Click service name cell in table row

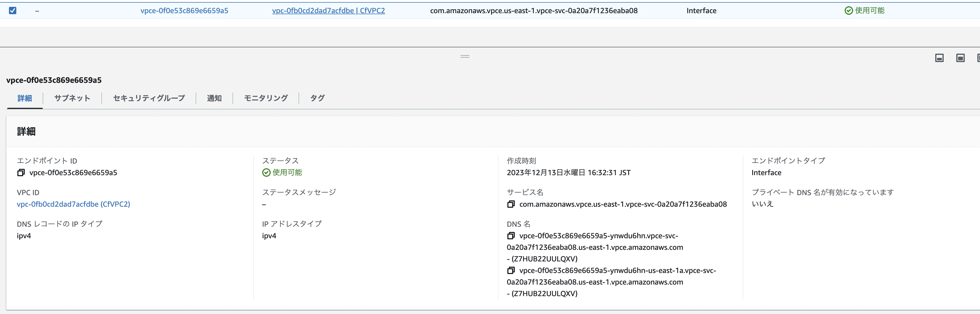[x=534, y=11]
